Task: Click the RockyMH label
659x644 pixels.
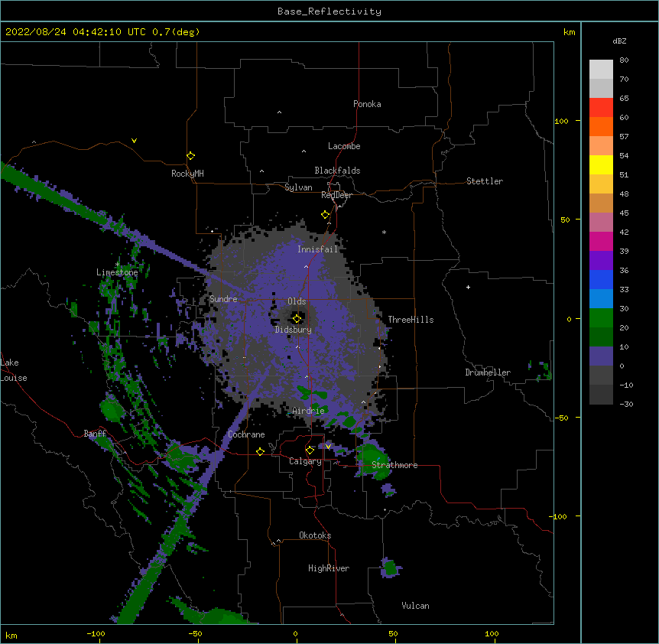Action: click(187, 174)
